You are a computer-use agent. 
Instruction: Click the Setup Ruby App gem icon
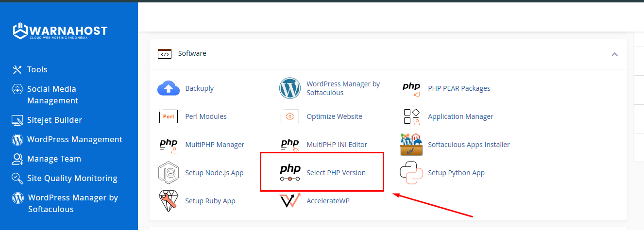point(169,201)
